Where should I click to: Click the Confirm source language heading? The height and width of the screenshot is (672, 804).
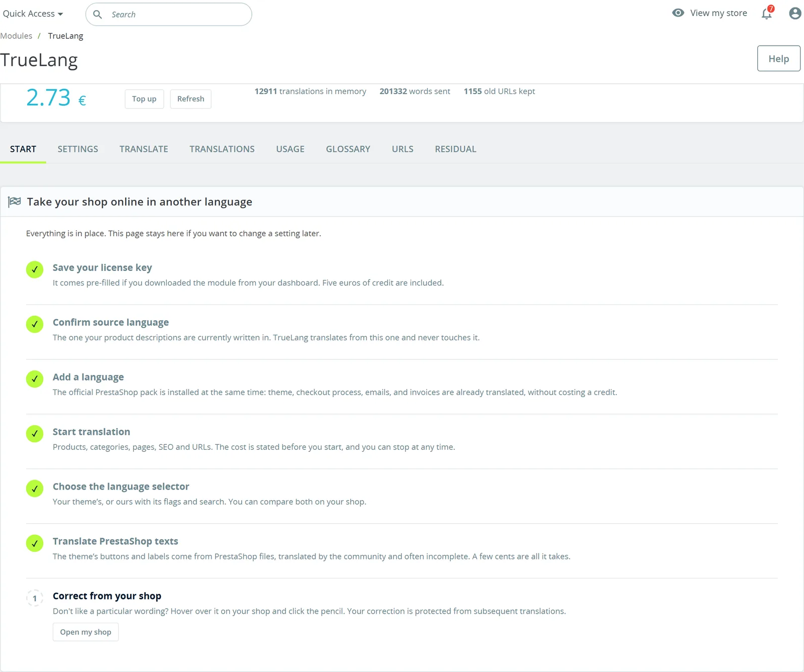point(111,322)
